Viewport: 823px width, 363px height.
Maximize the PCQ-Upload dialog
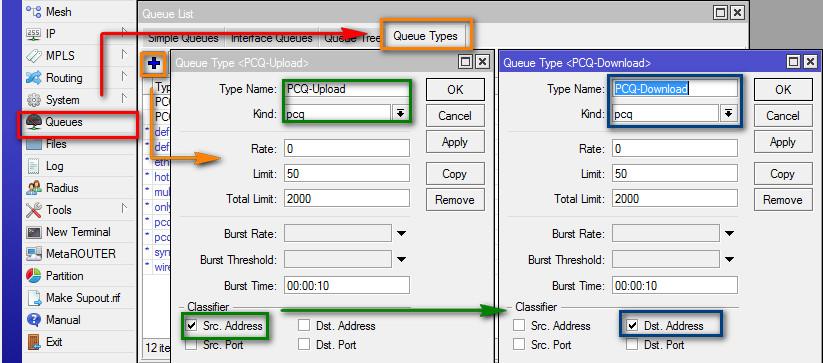(466, 62)
